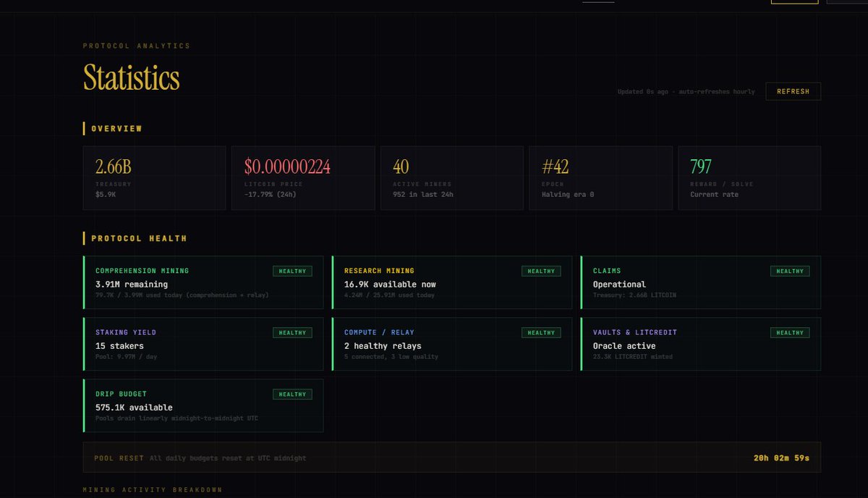Viewport: 868px width, 498px height.
Task: Click the 'All daily budgets reset' note
Action: (228, 458)
